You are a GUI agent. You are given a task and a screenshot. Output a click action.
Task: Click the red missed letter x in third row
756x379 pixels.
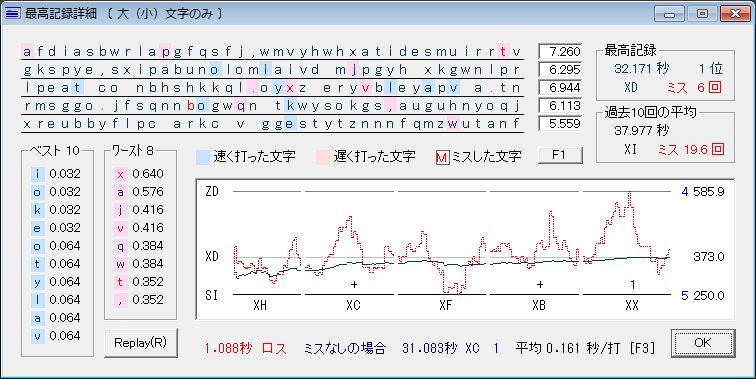pos(290,88)
